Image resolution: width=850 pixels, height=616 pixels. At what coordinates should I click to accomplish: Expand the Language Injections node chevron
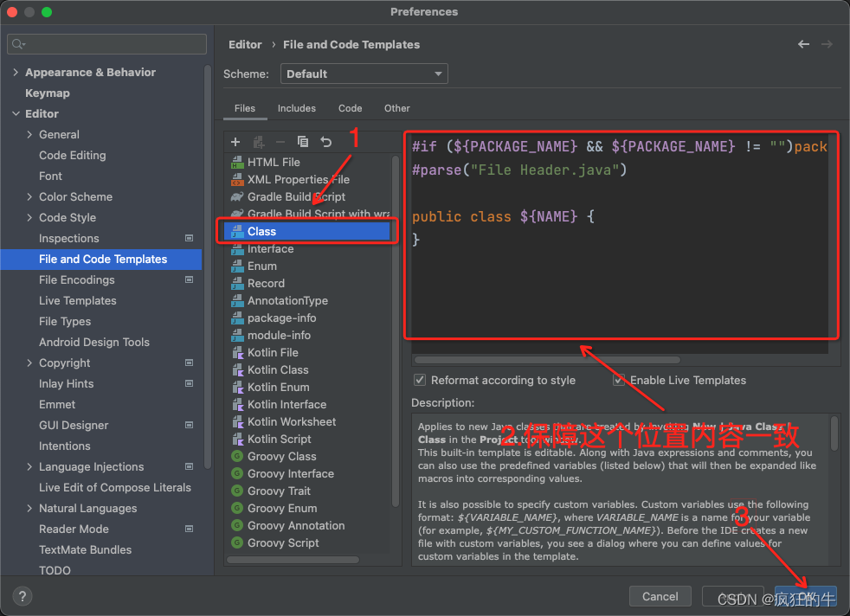click(x=29, y=466)
